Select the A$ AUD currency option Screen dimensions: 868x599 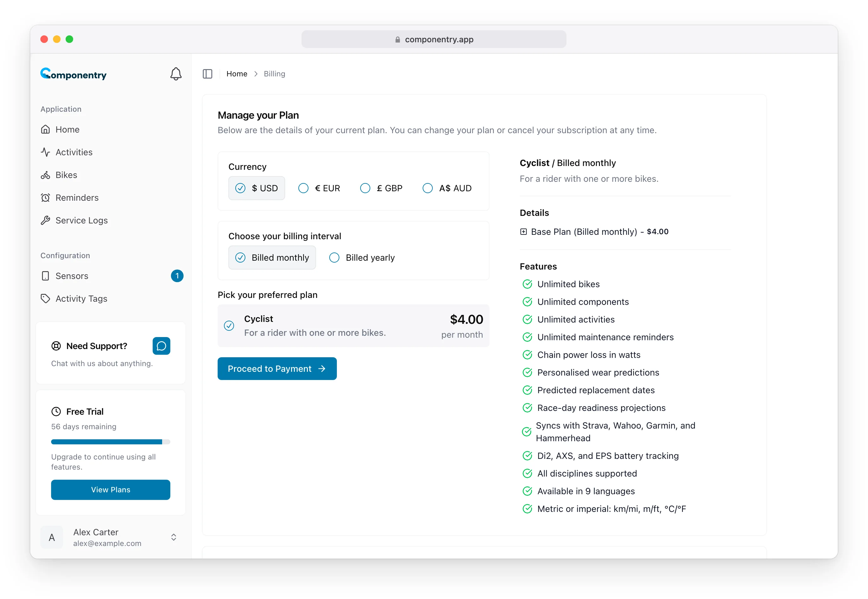point(447,188)
